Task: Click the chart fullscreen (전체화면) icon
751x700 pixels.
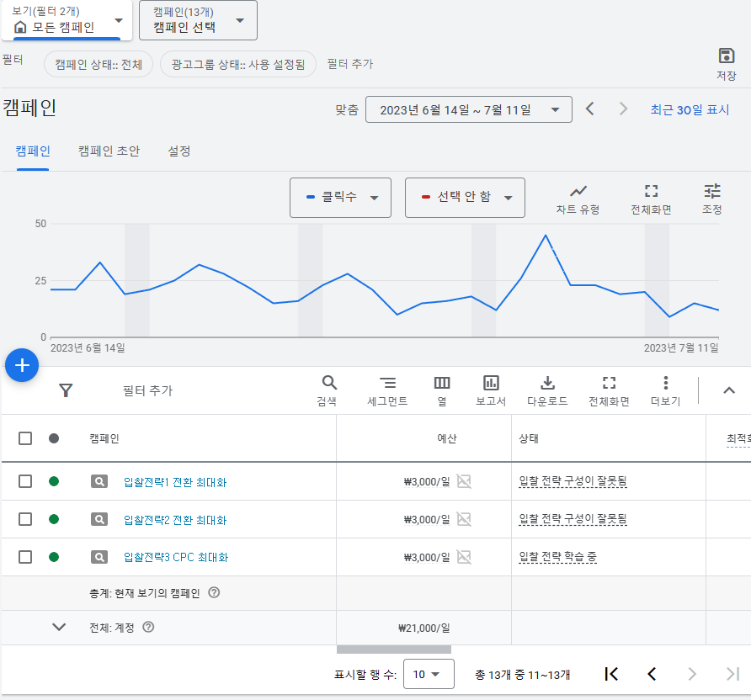Action: coord(651,192)
